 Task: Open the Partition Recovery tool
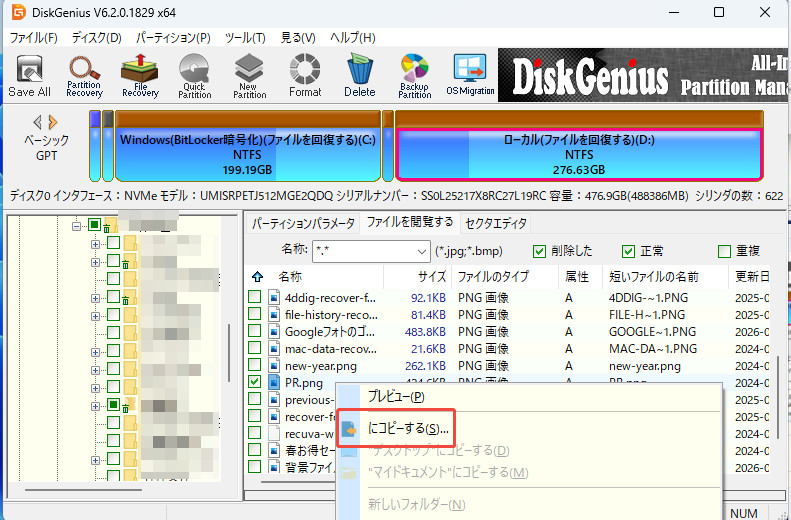point(84,76)
